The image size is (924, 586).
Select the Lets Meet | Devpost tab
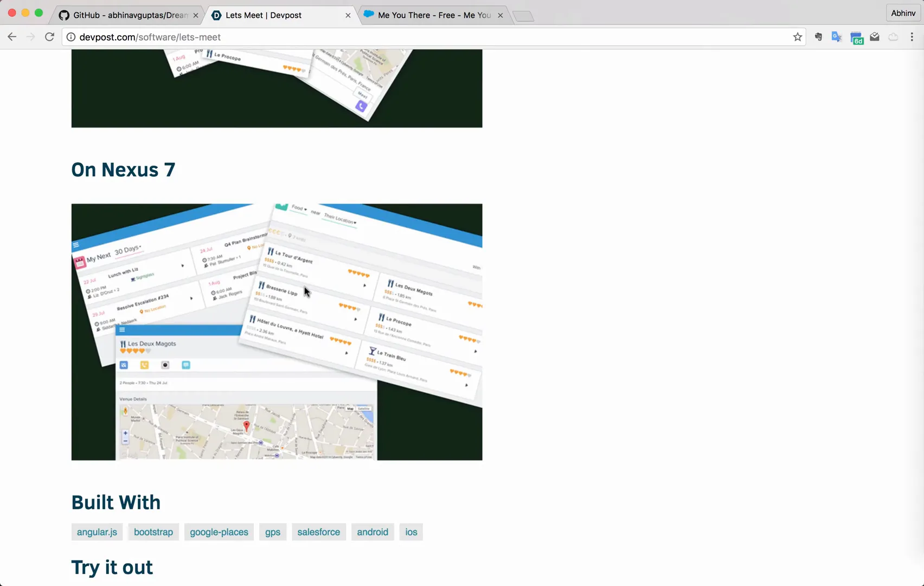point(281,15)
